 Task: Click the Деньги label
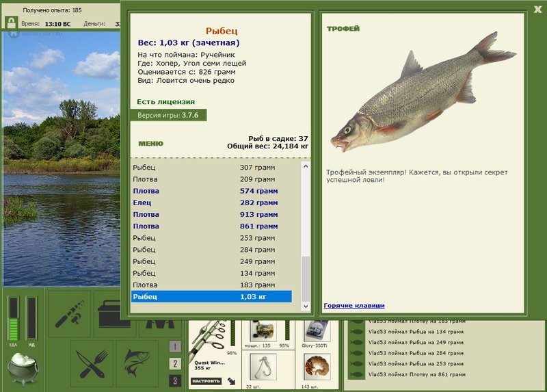[94, 24]
